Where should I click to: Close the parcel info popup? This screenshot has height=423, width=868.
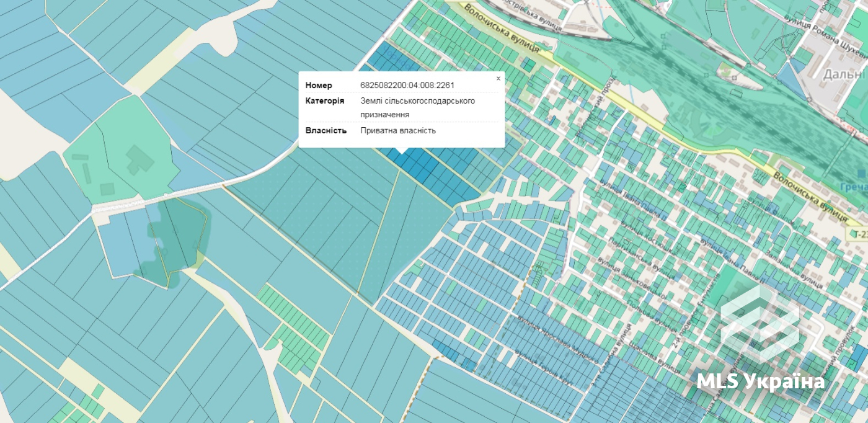[498, 79]
